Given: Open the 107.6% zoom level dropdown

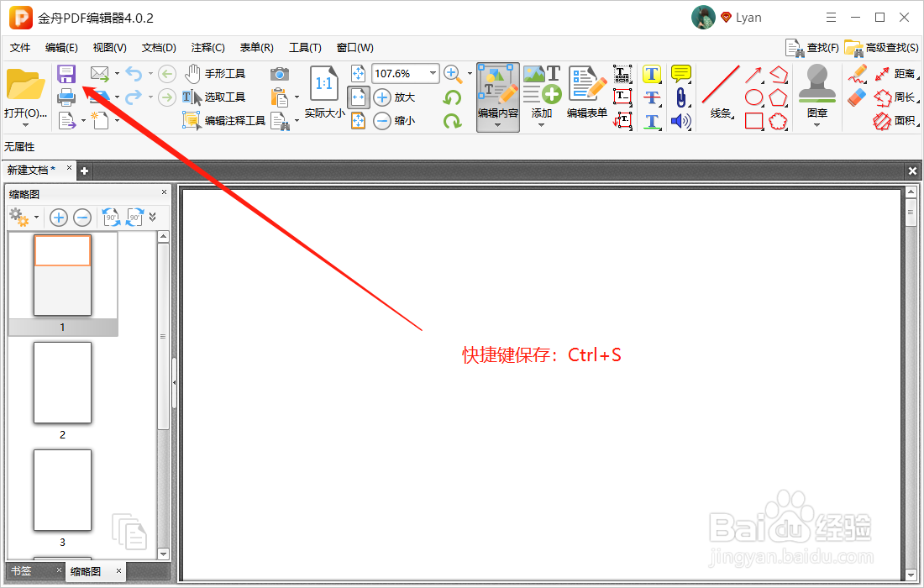Looking at the screenshot, I should [x=433, y=74].
